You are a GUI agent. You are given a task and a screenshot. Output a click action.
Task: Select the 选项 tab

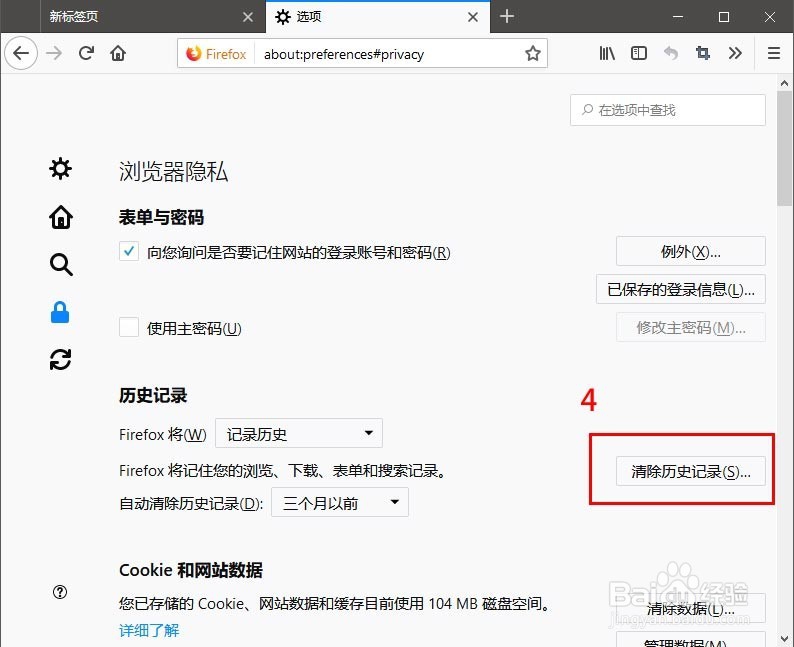point(378,17)
